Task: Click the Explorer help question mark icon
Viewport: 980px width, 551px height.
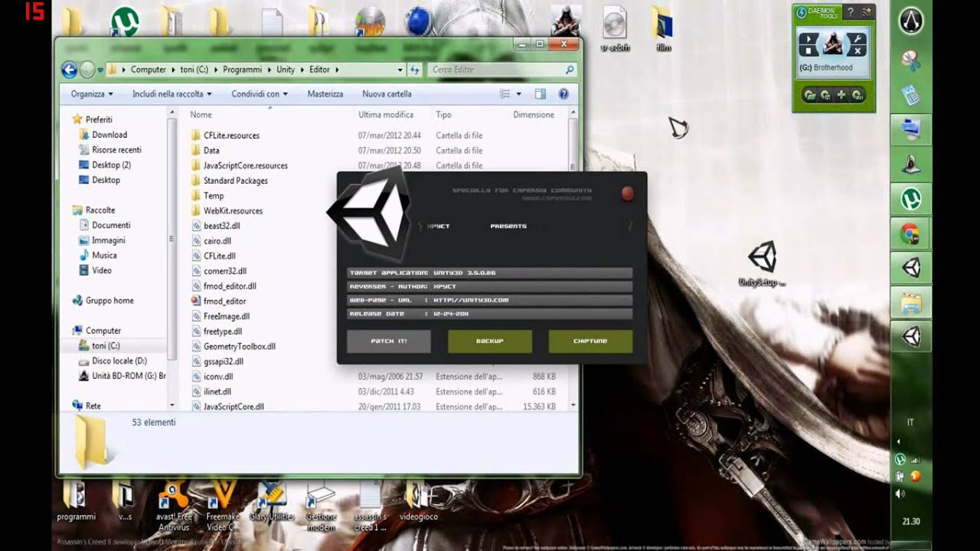Action: (x=563, y=94)
